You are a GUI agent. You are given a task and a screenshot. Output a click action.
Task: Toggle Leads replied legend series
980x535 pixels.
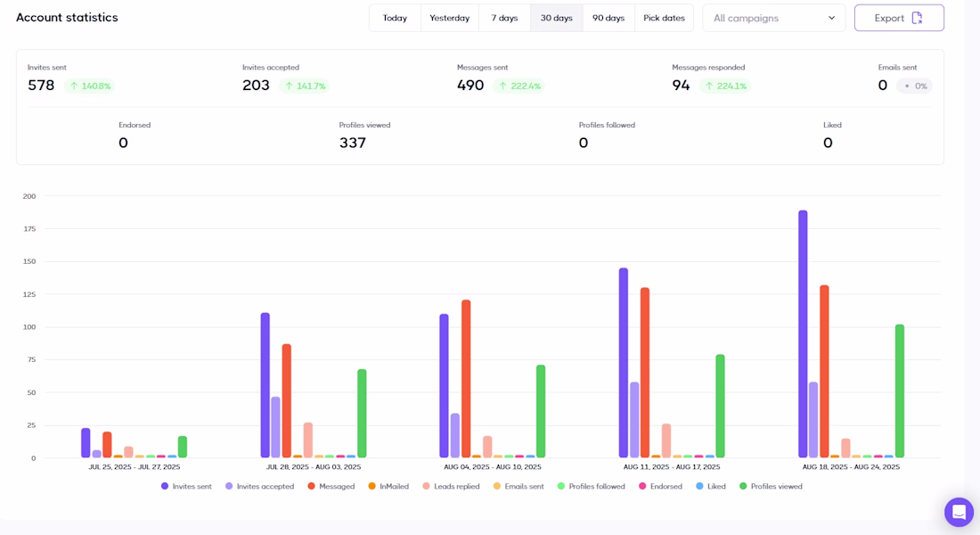451,486
